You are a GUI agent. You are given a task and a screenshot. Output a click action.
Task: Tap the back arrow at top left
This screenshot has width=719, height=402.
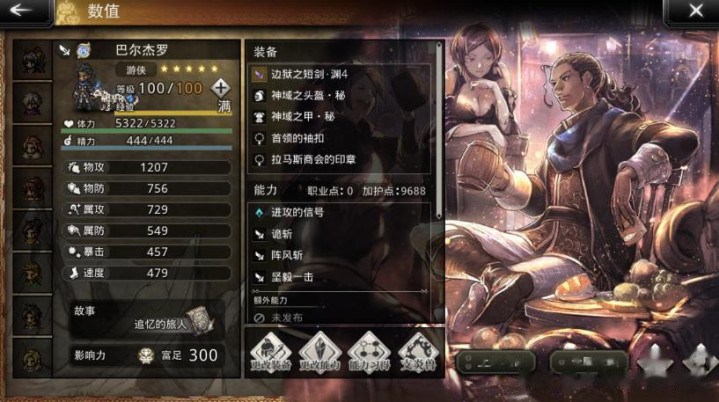coord(21,10)
